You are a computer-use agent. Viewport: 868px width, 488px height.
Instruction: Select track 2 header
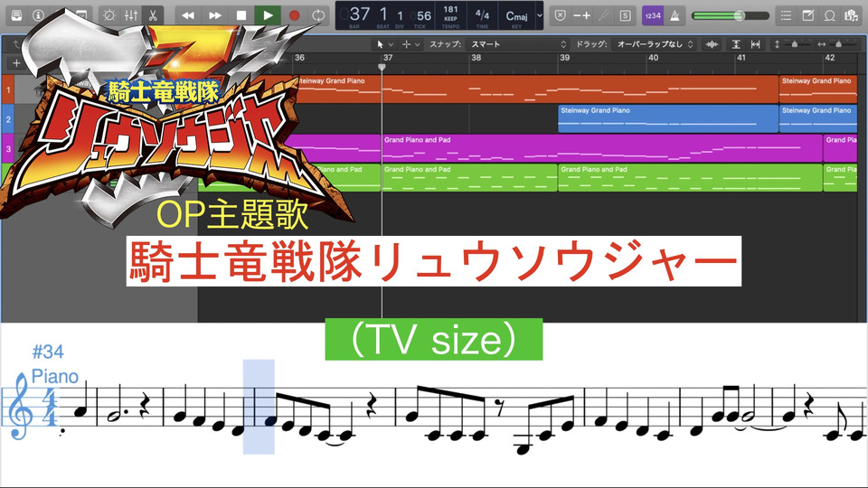tap(8, 119)
